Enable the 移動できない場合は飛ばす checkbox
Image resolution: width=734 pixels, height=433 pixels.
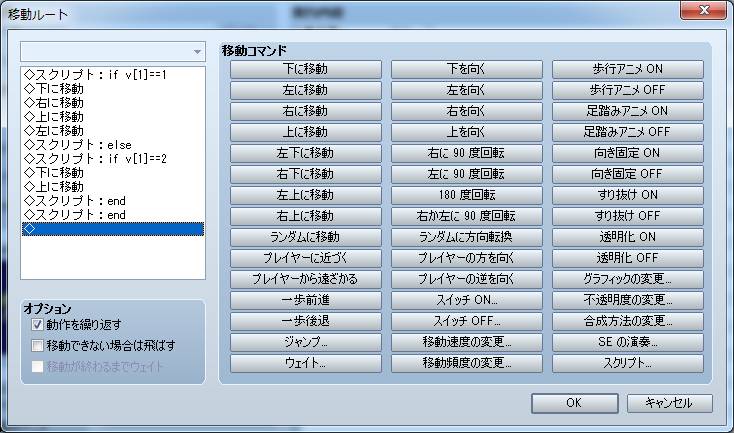(x=37, y=345)
